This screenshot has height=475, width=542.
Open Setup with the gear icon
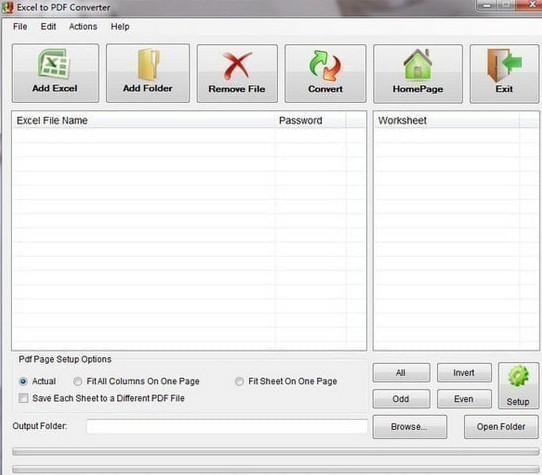(518, 386)
